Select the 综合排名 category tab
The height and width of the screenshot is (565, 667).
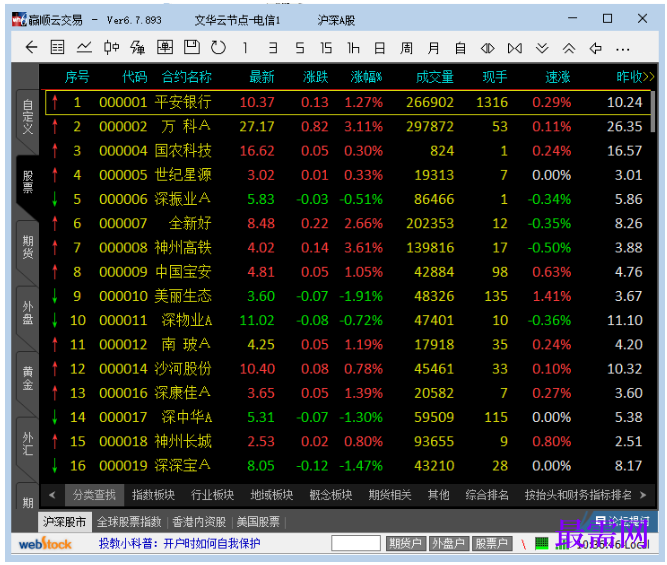(x=487, y=495)
